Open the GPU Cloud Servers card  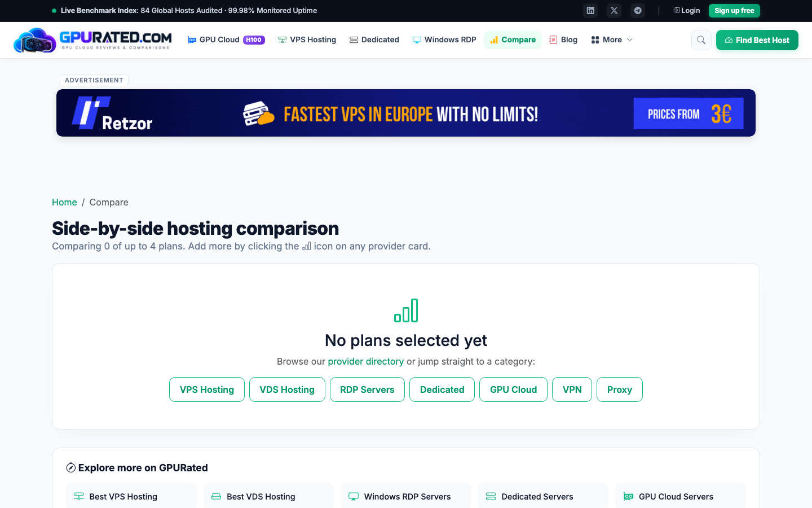point(681,496)
